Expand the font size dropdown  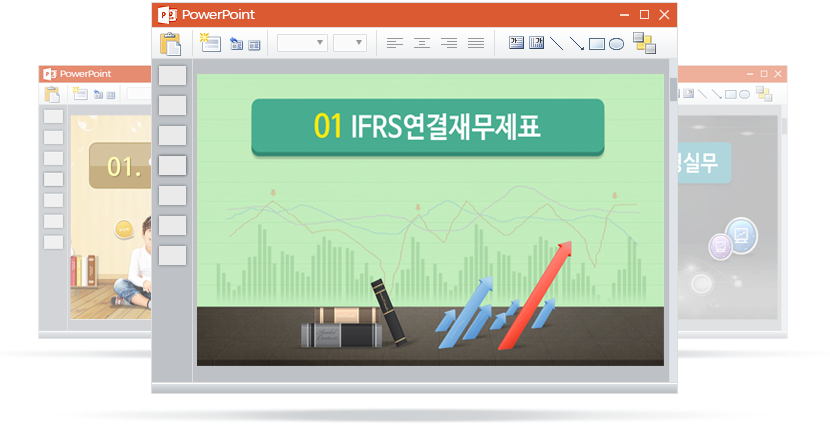(x=350, y=43)
